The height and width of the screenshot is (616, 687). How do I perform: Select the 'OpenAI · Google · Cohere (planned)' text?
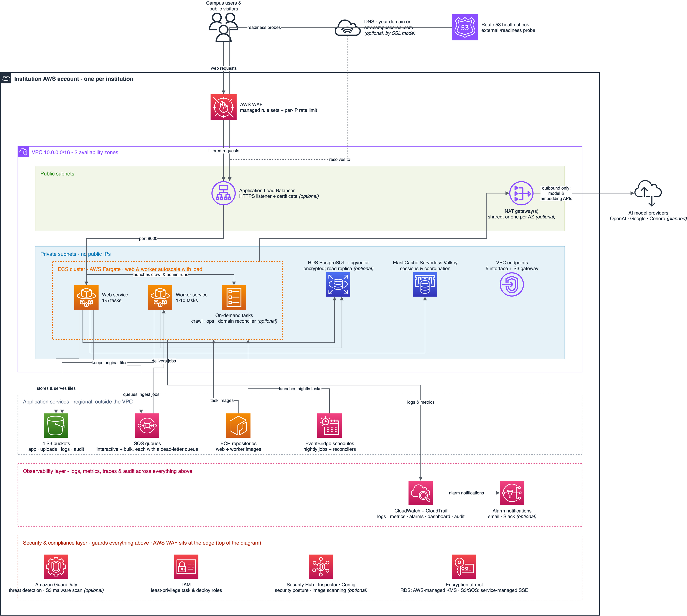(x=648, y=219)
